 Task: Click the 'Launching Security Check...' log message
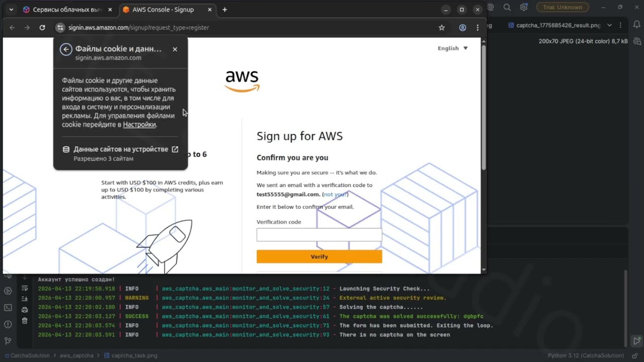click(384, 289)
